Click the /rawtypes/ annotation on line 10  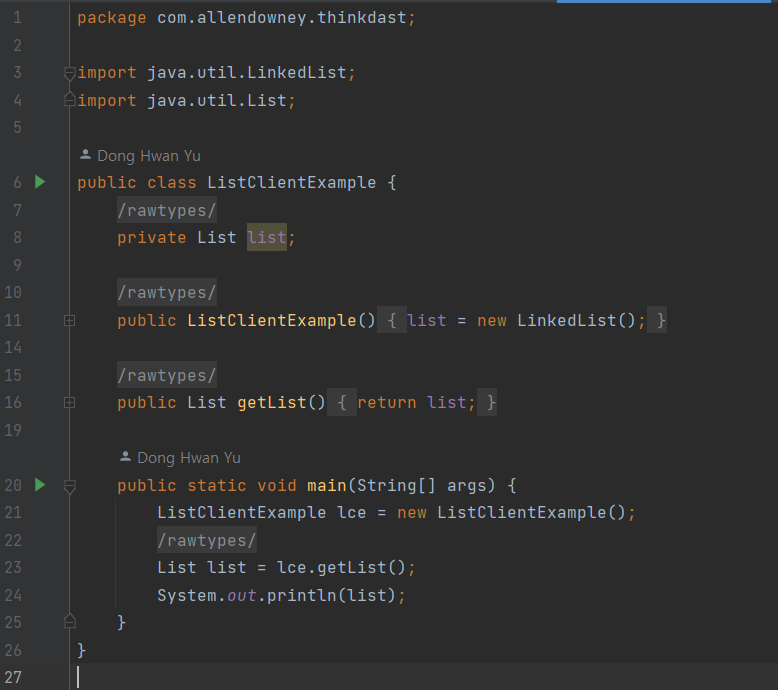click(167, 293)
